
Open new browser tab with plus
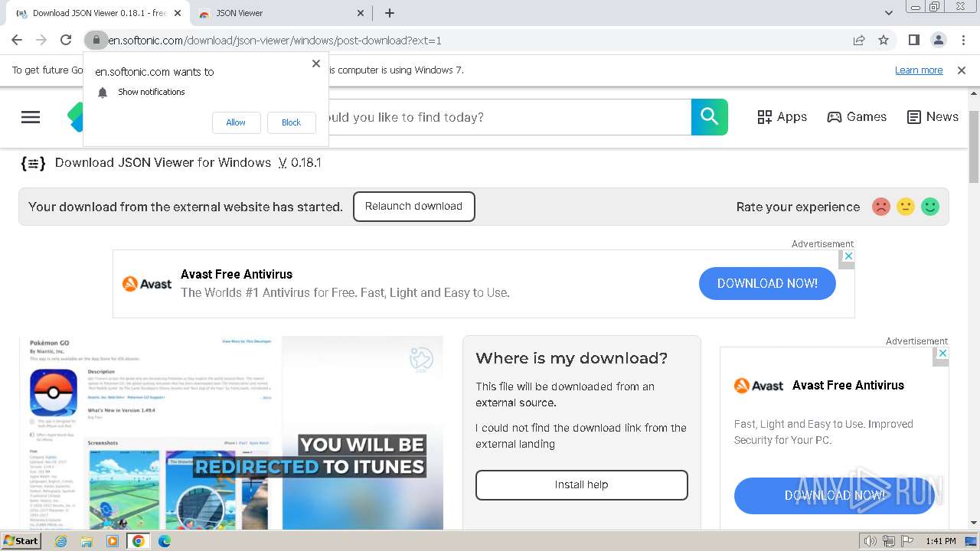390,13
